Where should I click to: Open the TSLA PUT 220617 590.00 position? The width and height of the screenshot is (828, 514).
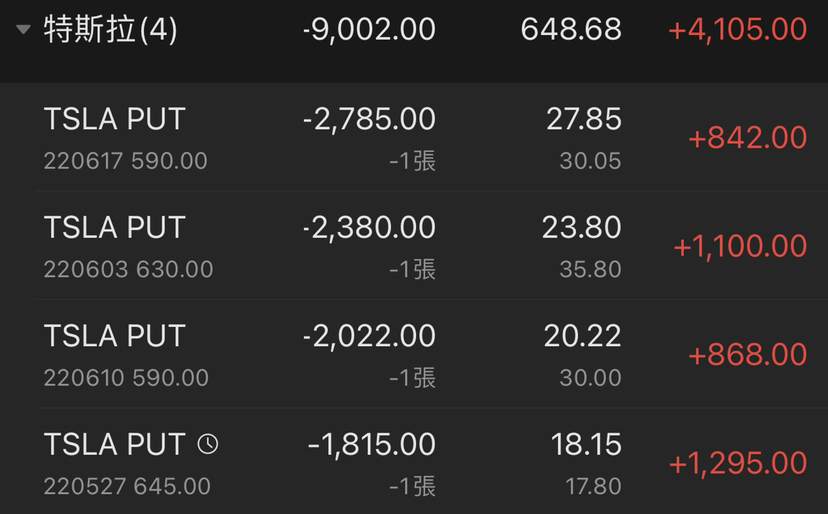(414, 137)
